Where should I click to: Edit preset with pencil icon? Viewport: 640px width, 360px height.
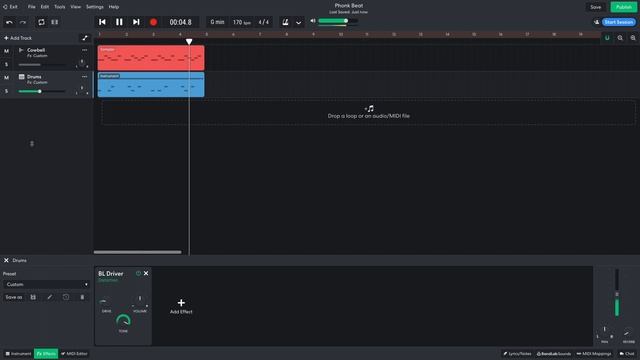click(x=50, y=297)
